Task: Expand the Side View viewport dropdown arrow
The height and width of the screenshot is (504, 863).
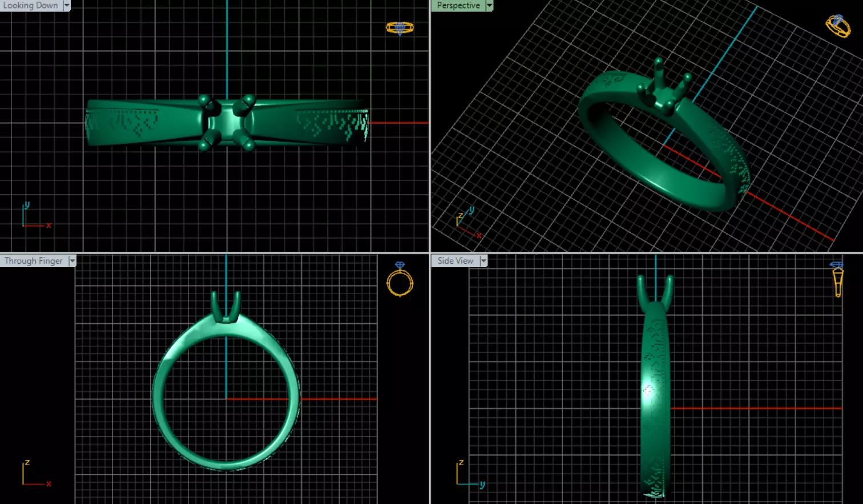Action: (484, 261)
